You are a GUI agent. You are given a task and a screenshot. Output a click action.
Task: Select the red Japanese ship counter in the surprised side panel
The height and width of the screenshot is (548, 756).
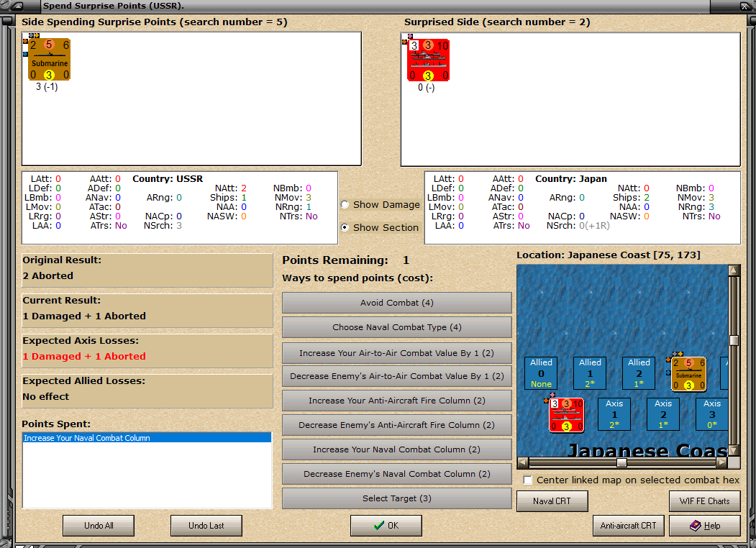coord(428,60)
